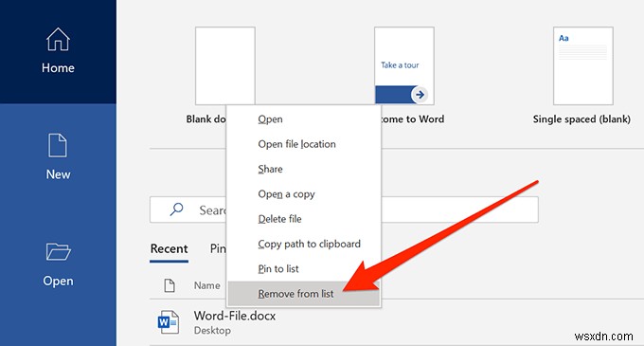Select Pin to list menu entry
Screen dimensions: 644x346
tap(303, 269)
